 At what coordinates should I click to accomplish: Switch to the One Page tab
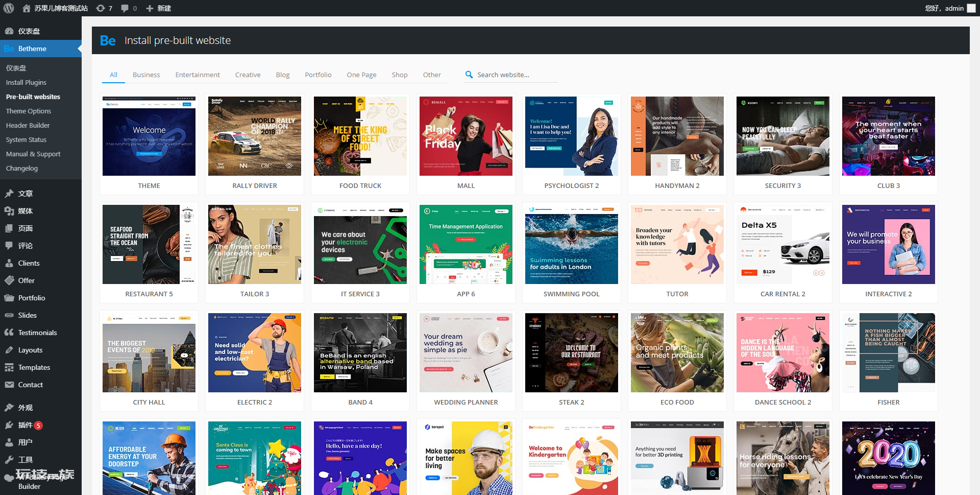coord(361,75)
